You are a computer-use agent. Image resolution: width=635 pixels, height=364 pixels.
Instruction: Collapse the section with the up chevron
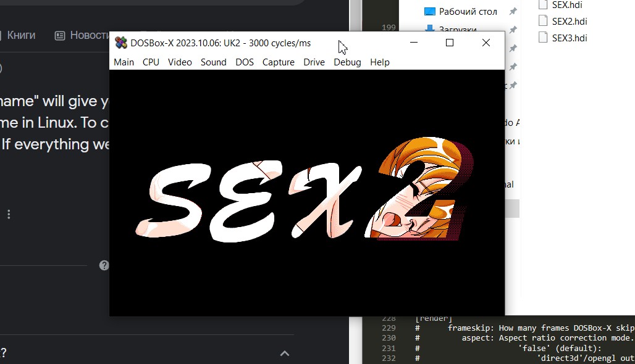[x=285, y=354]
